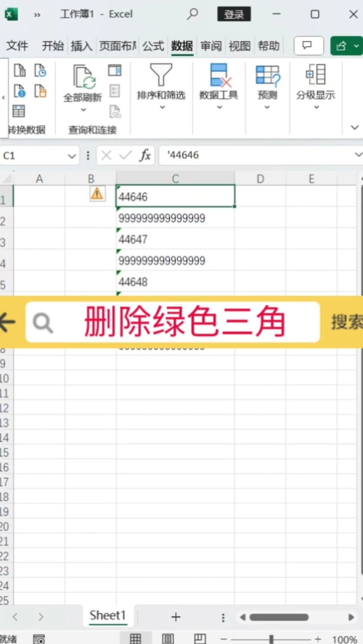Open the error checking warning icon beside C1
The height and width of the screenshot is (644, 363).
point(97,193)
